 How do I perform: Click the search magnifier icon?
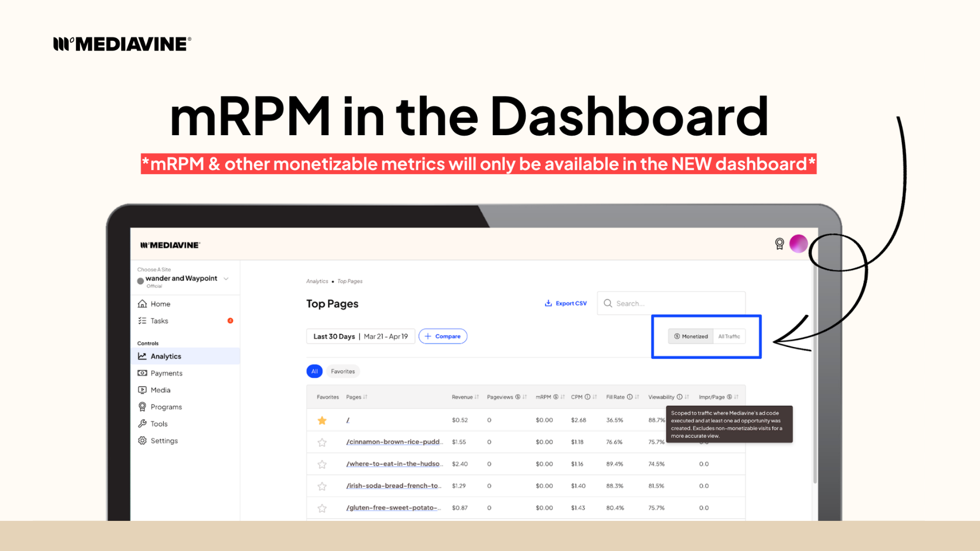[x=608, y=303]
